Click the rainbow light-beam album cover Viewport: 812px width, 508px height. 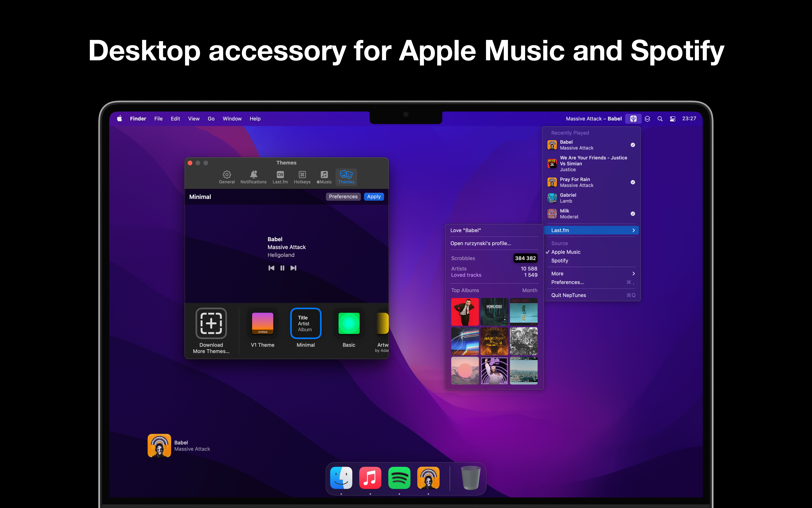pos(465,341)
